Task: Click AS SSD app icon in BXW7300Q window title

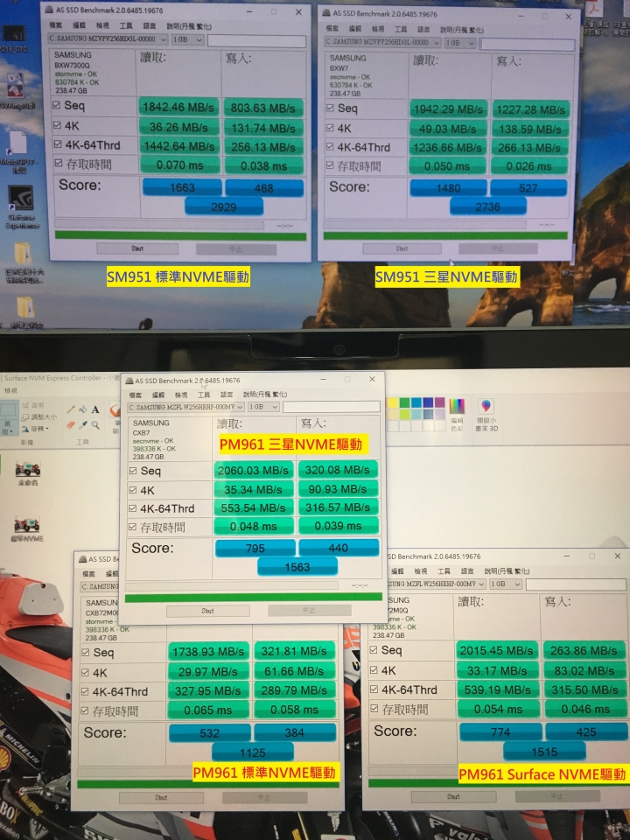Action: click(49, 10)
